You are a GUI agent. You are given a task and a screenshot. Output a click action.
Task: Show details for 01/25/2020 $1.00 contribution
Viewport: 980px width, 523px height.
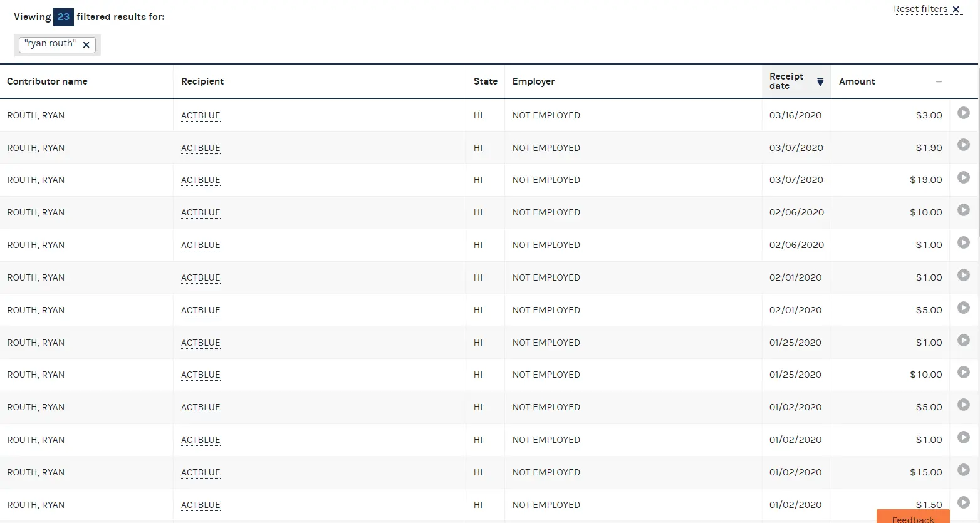pos(964,340)
